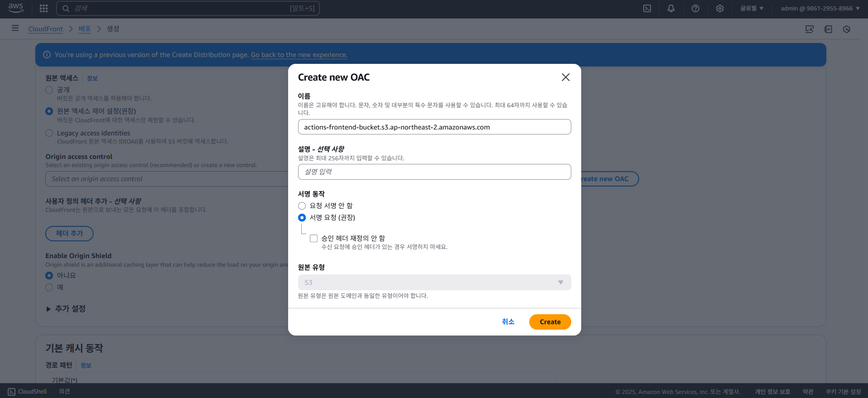Click the 기본 캐시 동작 heading
868x398 pixels.
74,348
